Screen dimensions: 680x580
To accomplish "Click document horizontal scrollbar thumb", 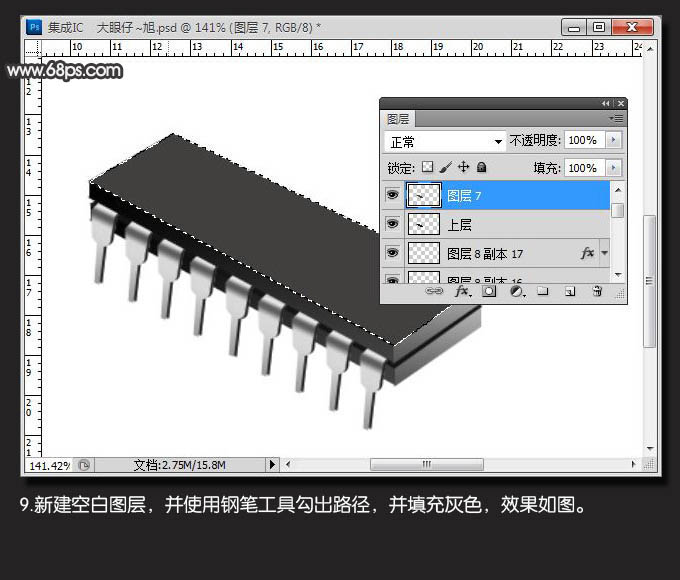I will point(427,465).
